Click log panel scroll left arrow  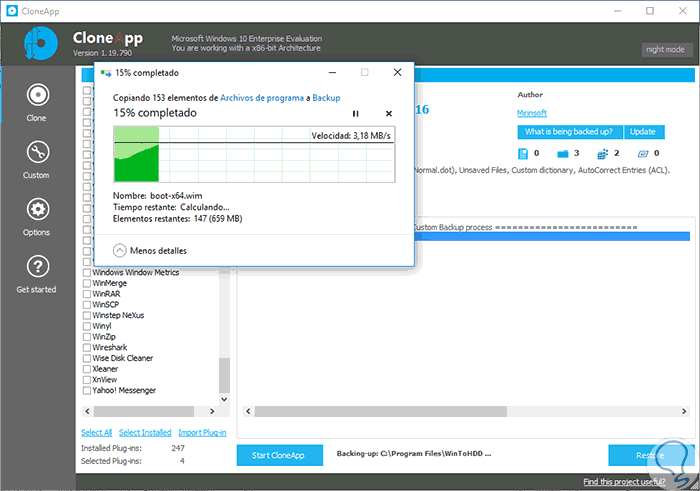click(249, 411)
